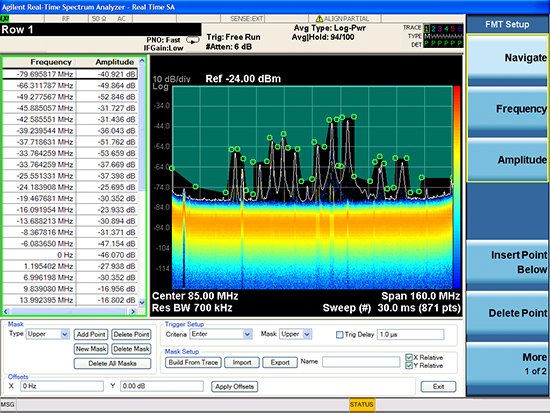Toggle the Y Relative checkbox

click(x=409, y=366)
